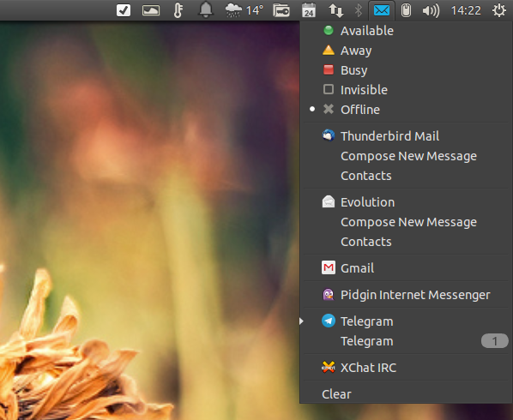The height and width of the screenshot is (420, 513).
Task: Open the weather indicator showing 14°
Action: pos(244,10)
